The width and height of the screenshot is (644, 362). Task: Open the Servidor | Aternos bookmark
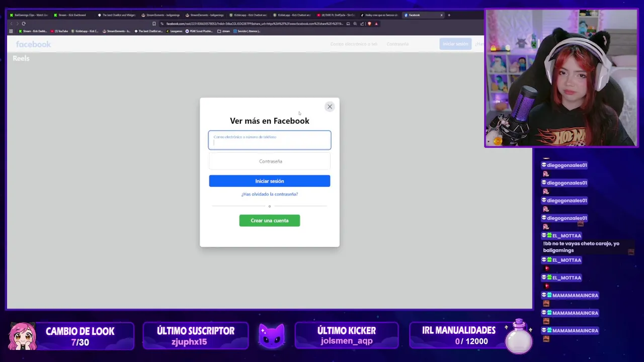[247, 31]
